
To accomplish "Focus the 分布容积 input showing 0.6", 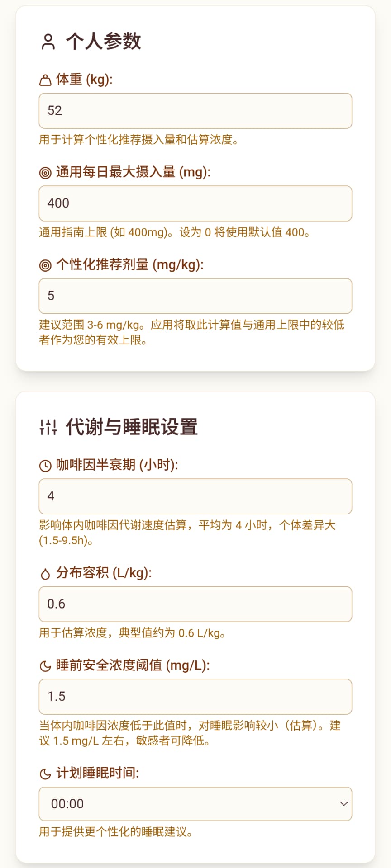I will [x=195, y=604].
